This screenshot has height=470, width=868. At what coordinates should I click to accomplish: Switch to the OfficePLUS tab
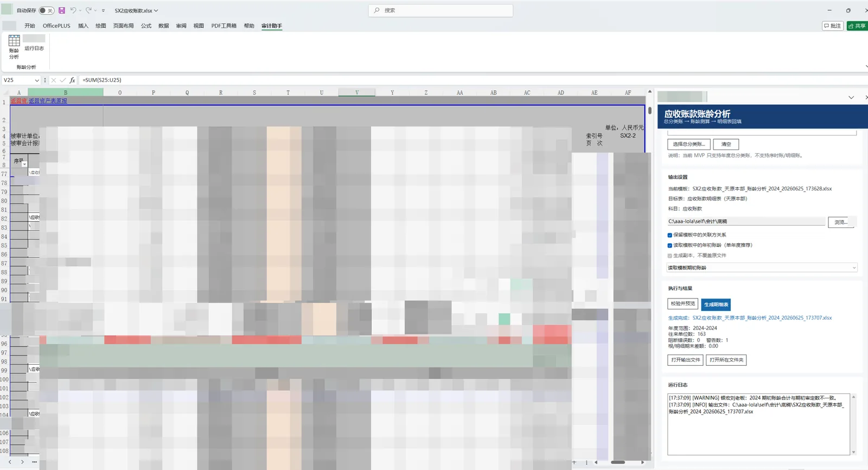click(56, 26)
